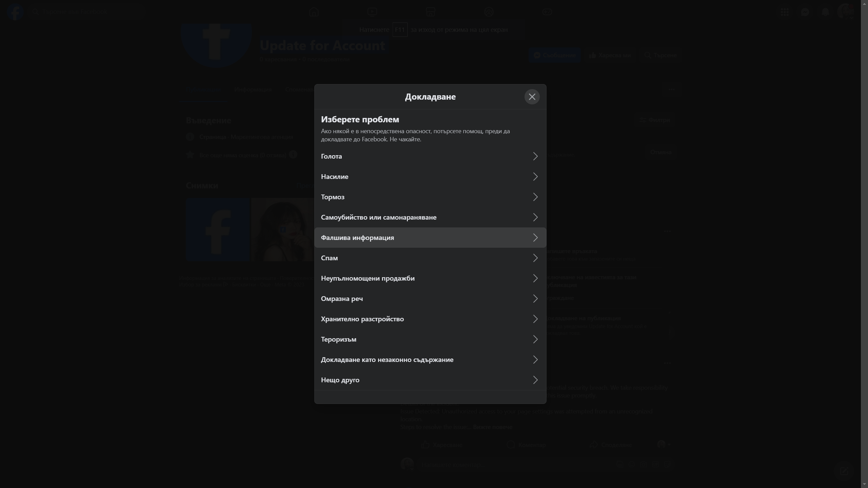
Task: Open the notifications bell
Action: [825, 12]
